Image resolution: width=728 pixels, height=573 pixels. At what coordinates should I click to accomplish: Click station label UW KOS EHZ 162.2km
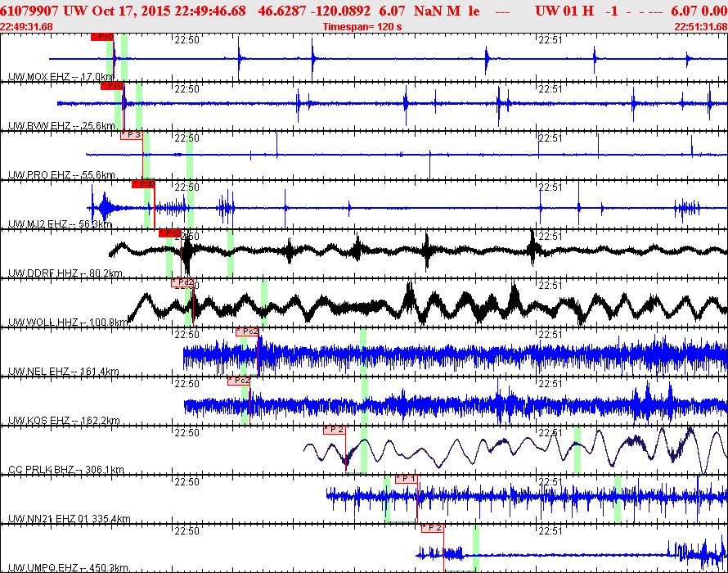[64, 421]
